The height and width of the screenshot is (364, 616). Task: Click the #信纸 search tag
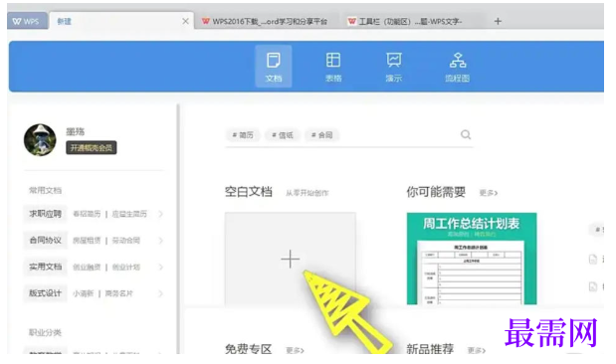click(x=283, y=135)
